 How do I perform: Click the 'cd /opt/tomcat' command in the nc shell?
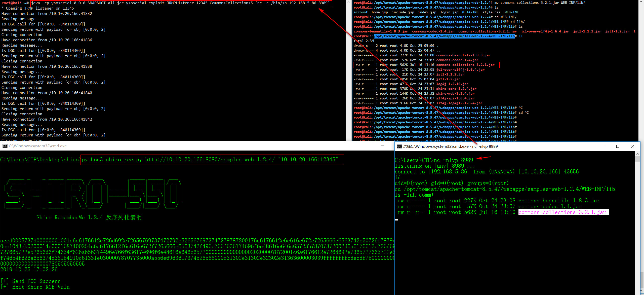coord(505,189)
